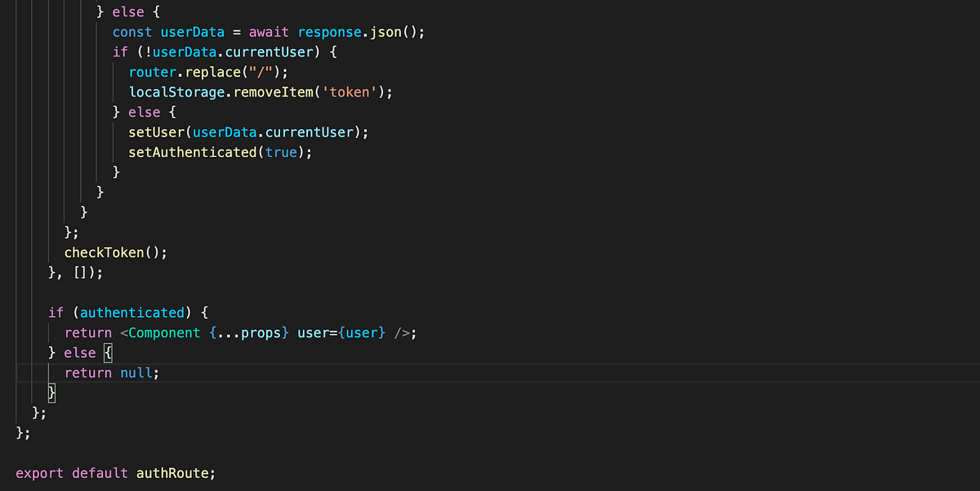Click the userData variable declaration
The width and height of the screenshot is (980, 491).
pos(192,32)
